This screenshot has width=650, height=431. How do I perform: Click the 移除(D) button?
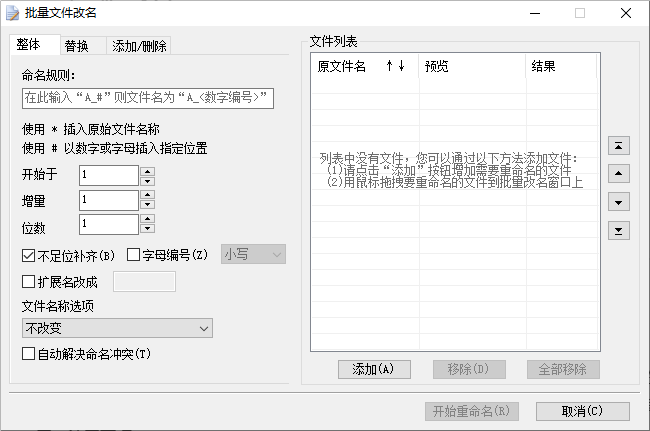[469, 369]
